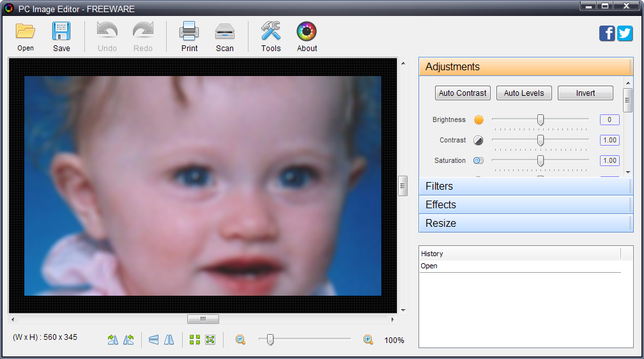Click the canvas horizontal scrollbar thumb
644x359 pixels.
tap(203, 319)
